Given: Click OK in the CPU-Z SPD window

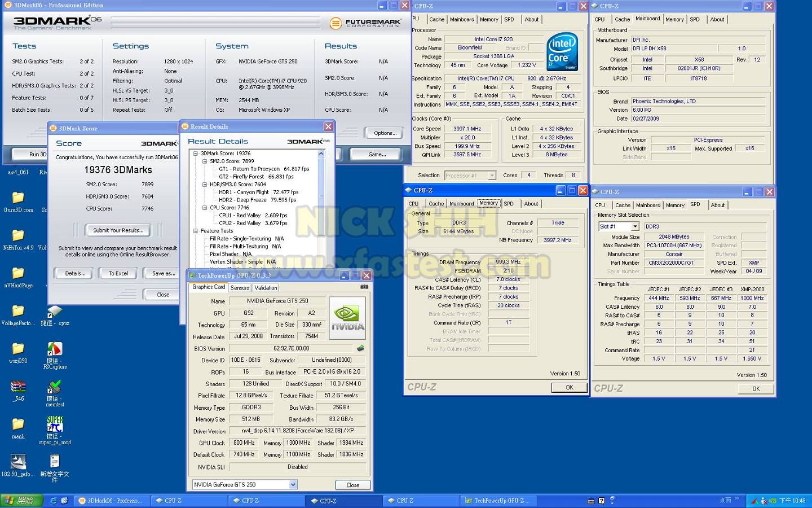Looking at the screenshot, I should (x=756, y=389).
